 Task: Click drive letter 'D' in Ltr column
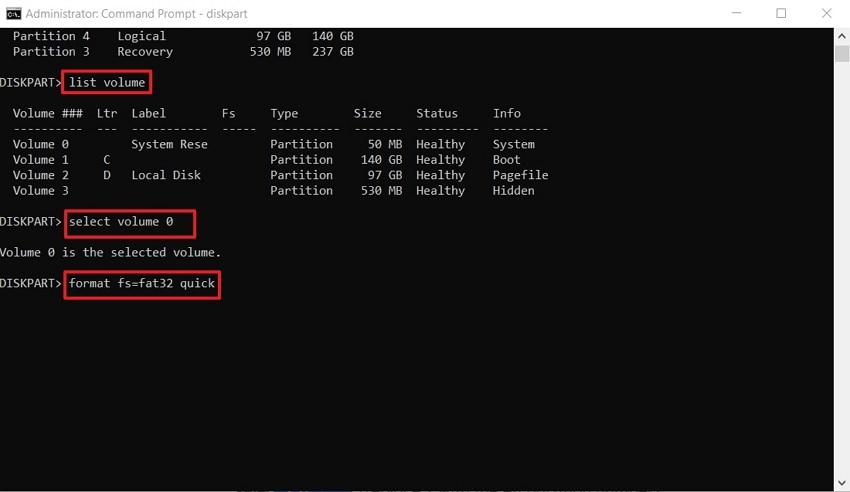107,175
